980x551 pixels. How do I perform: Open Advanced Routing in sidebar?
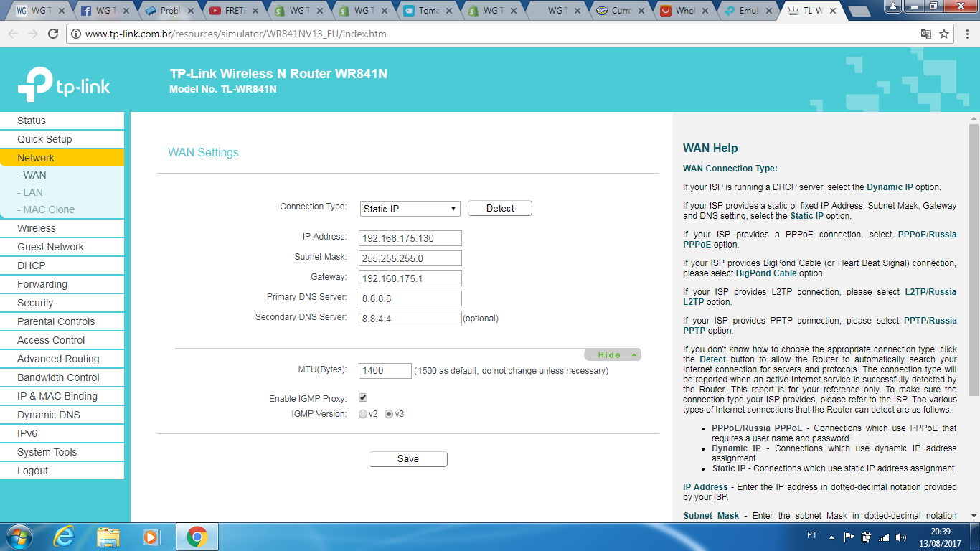pyautogui.click(x=62, y=359)
